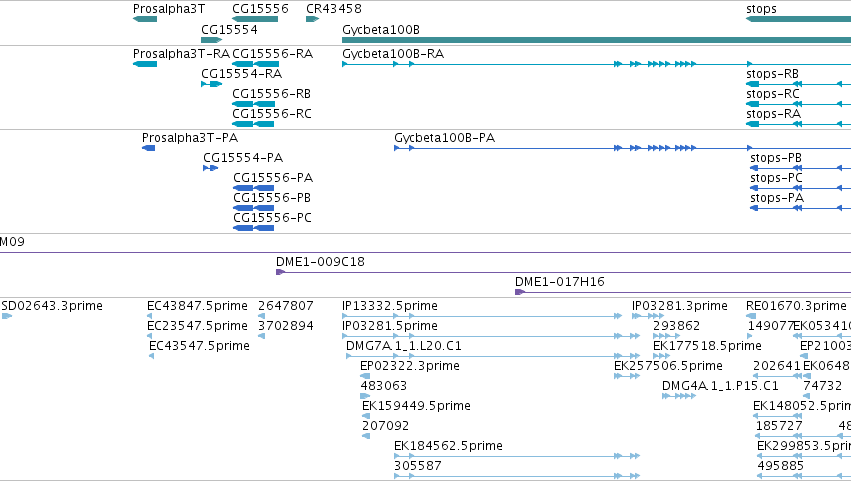The height and width of the screenshot is (481, 851).
Task: Click the Gycbeta100B gene bar
Action: (x=596, y=40)
